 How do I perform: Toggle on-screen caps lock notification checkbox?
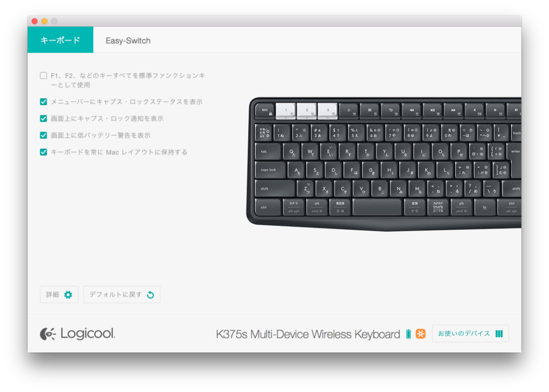[43, 119]
